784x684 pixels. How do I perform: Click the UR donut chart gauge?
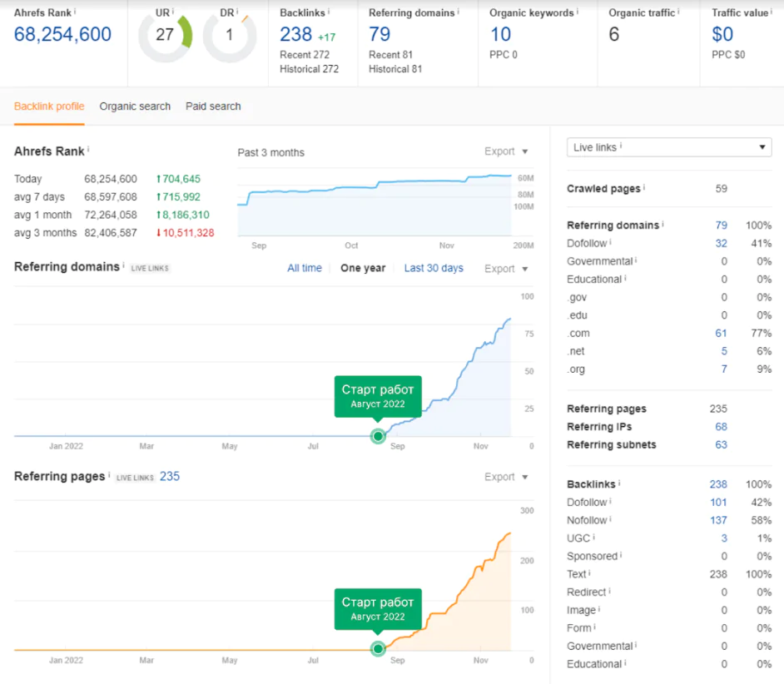pos(165,36)
